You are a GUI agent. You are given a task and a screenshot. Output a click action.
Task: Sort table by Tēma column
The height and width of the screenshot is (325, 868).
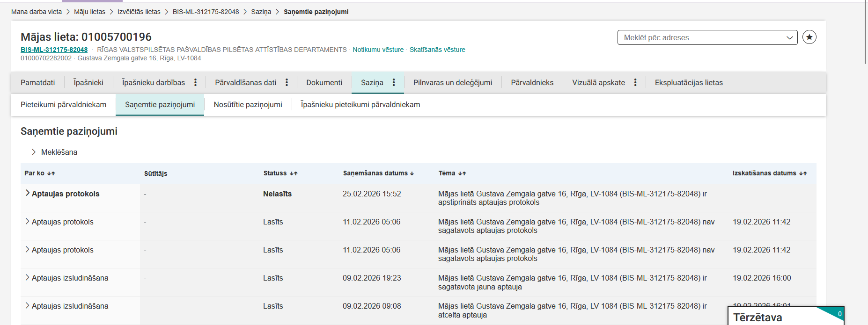[462, 173]
